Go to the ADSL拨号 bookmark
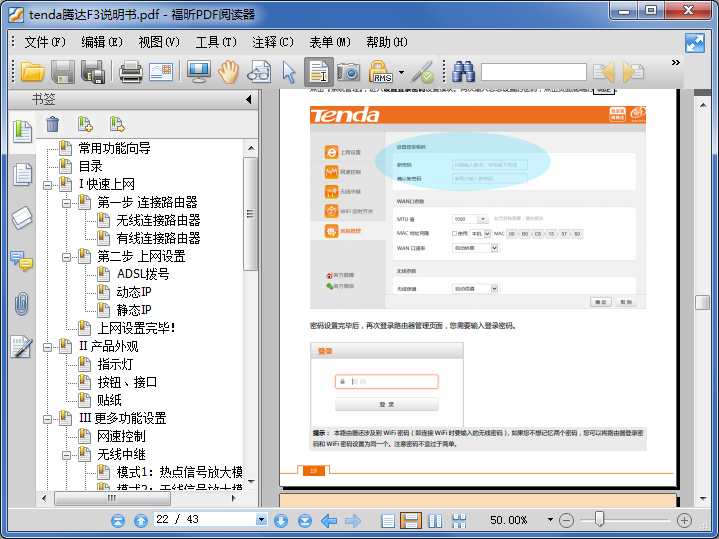Image resolution: width=719 pixels, height=539 pixels. pos(143,274)
